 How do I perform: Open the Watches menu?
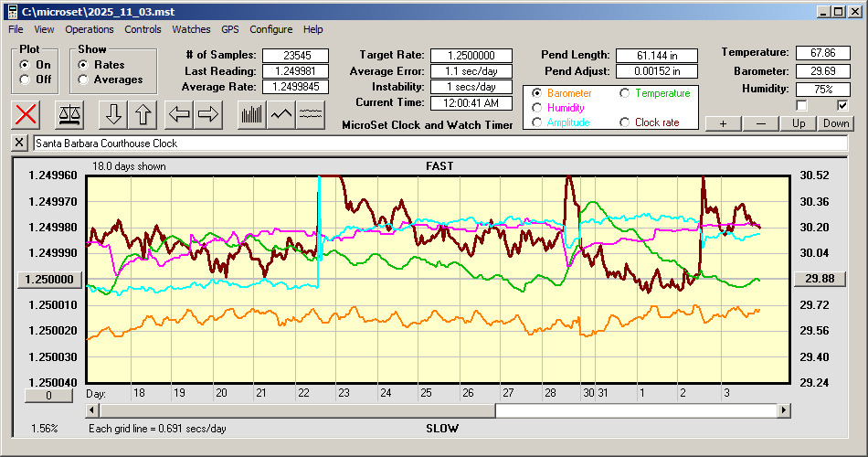pos(191,29)
